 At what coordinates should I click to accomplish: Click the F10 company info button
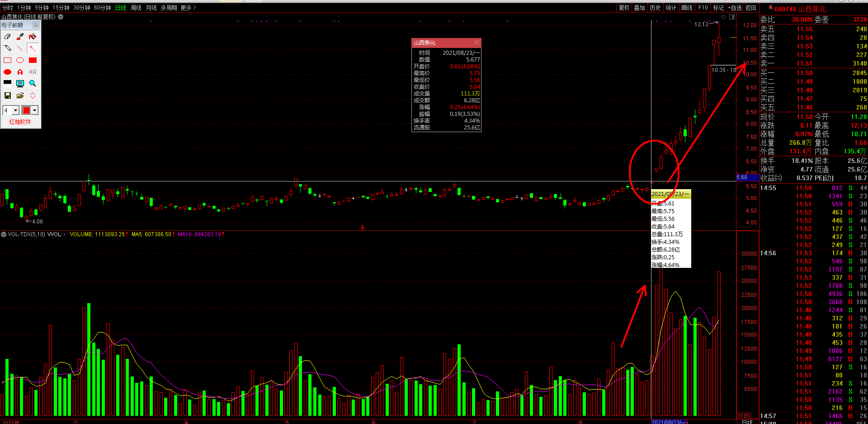(703, 8)
